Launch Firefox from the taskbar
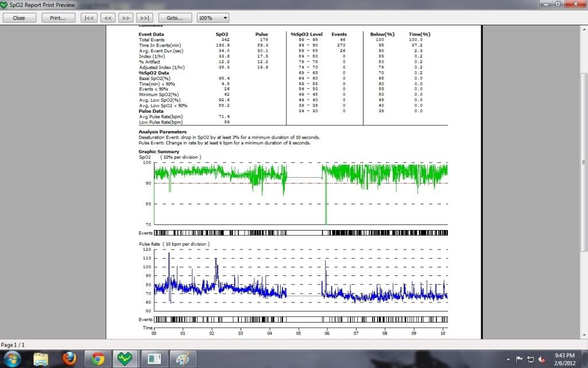Screen dimensions: 588x368 [69, 359]
